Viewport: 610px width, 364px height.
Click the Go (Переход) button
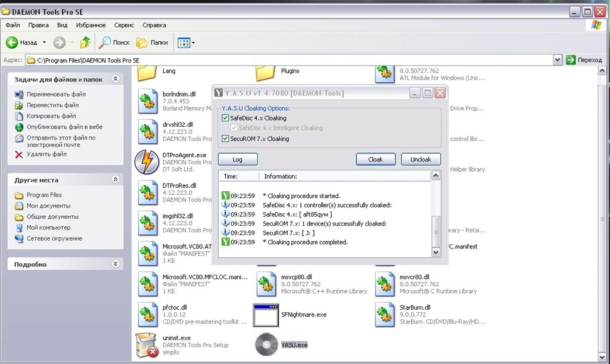coord(584,60)
